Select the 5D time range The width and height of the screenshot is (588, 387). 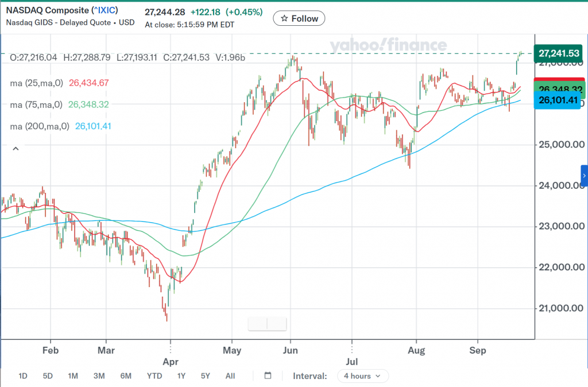48,376
